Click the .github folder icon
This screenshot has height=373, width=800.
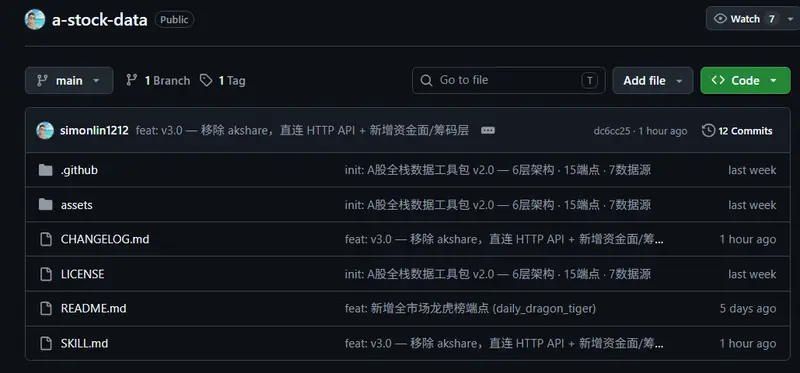[x=45, y=170]
